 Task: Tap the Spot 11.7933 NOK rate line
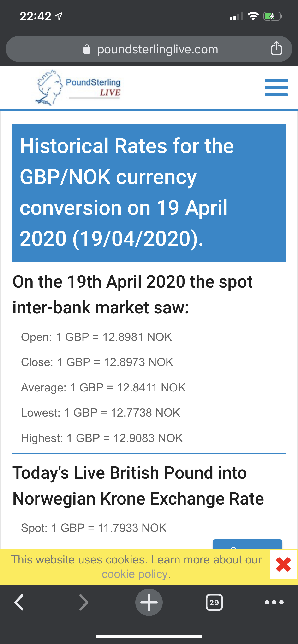[x=94, y=528]
